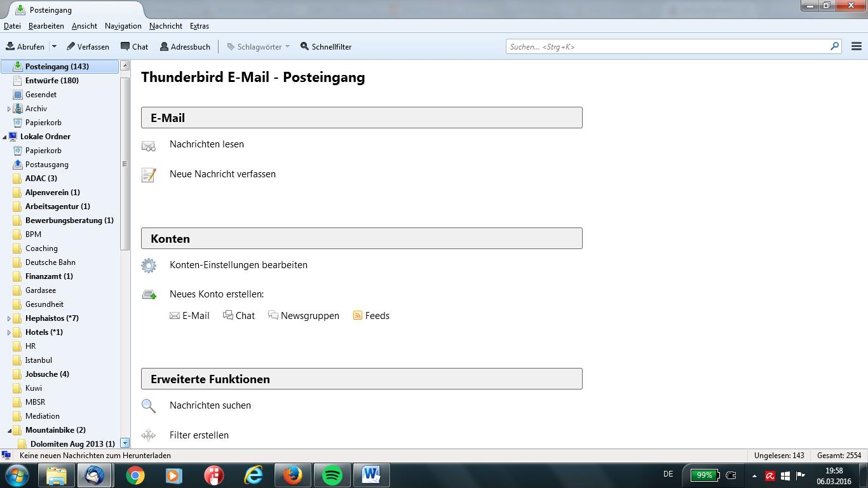Click the Chat link under Neues Konto
Image resolution: width=868 pixels, height=488 pixels.
click(239, 316)
